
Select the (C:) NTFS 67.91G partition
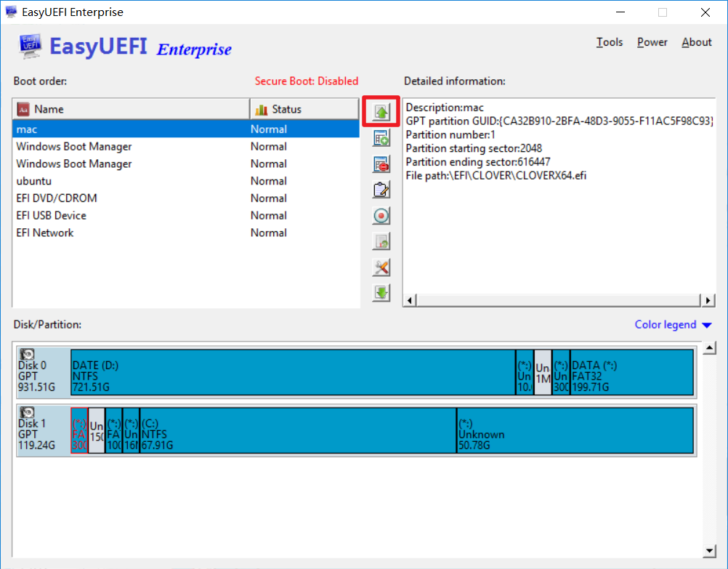[298, 431]
